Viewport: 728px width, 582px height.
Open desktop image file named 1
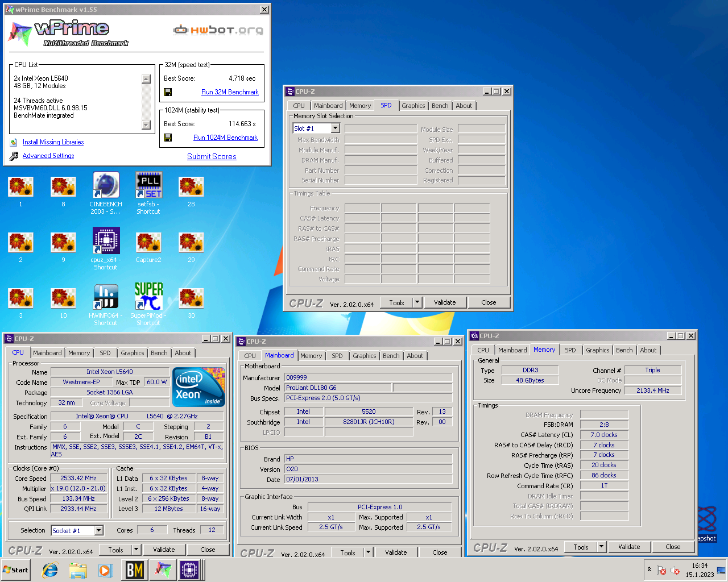20,192
